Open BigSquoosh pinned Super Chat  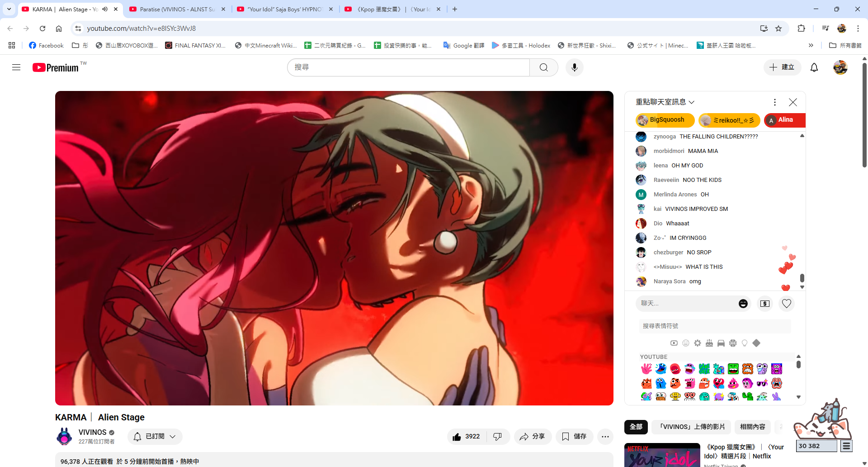tap(665, 120)
